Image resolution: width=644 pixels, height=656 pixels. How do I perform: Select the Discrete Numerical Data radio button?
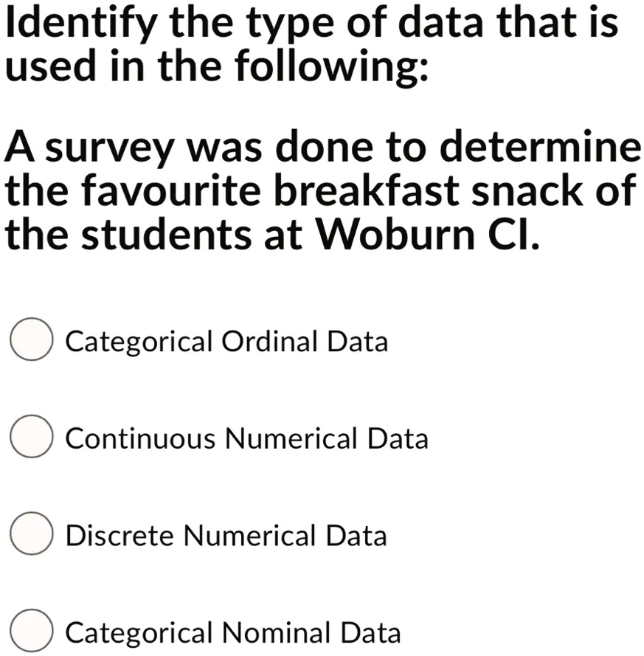click(31, 534)
